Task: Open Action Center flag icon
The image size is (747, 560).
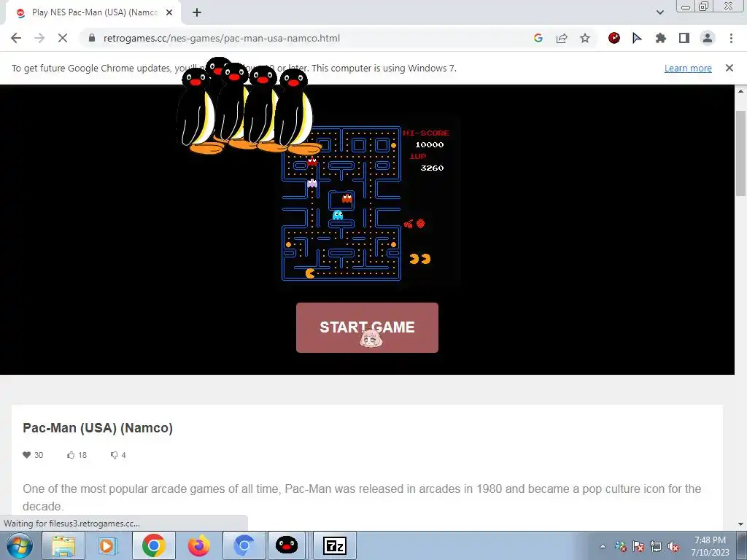Action: (638, 547)
